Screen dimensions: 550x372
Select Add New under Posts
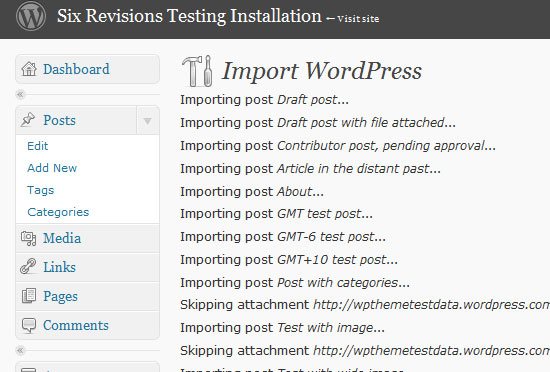(52, 168)
